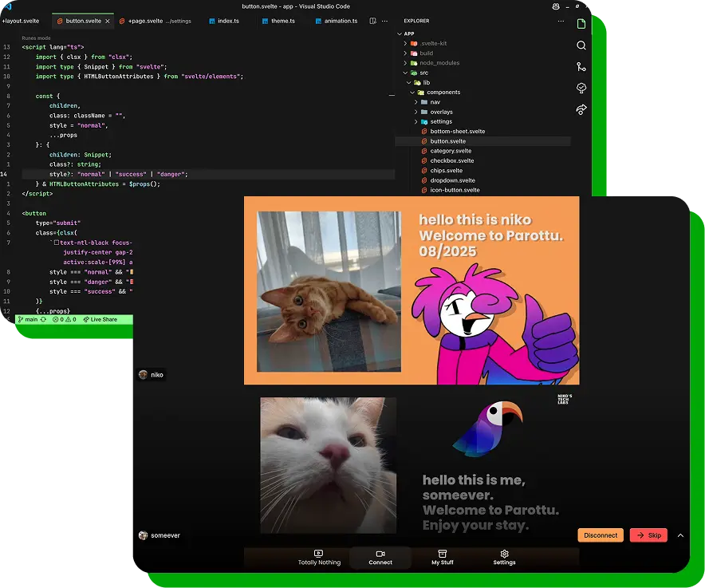
Task: Click Live Share in the status bar
Action: pyautogui.click(x=100, y=319)
